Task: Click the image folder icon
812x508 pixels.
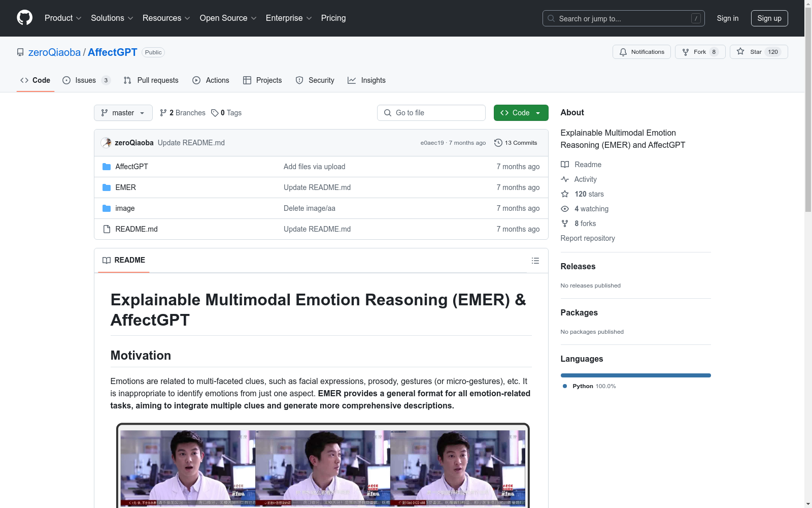Action: click(x=107, y=208)
